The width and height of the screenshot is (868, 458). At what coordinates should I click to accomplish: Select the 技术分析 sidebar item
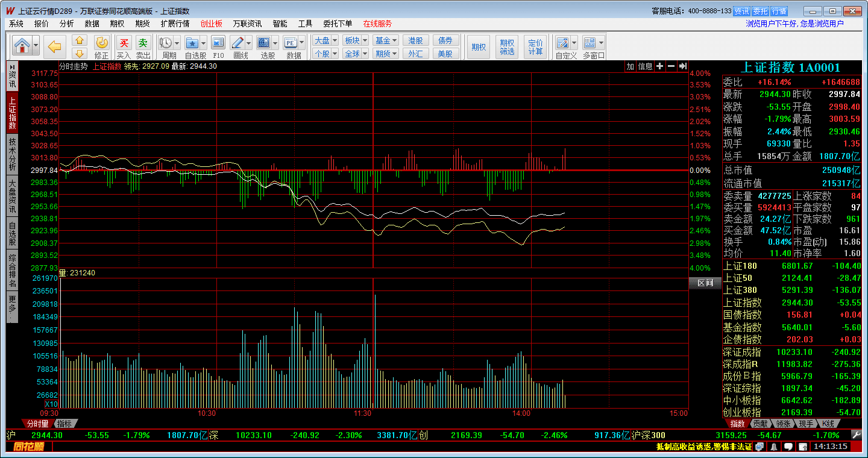tap(12, 154)
